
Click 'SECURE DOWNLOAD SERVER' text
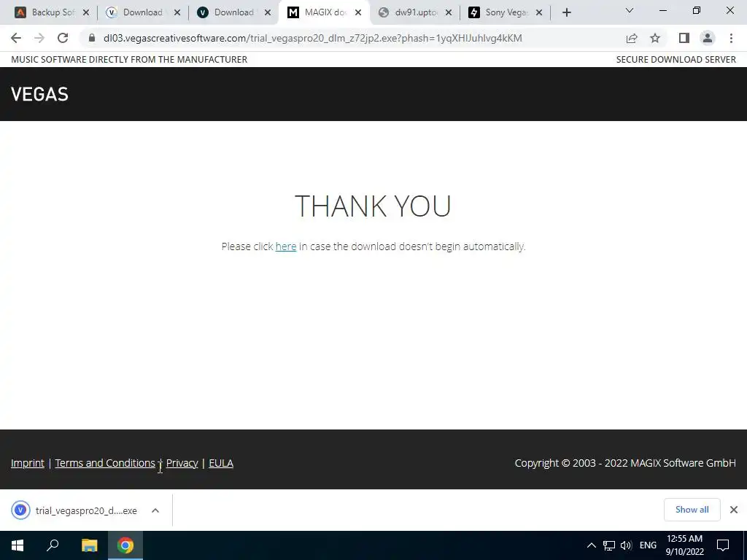(676, 60)
